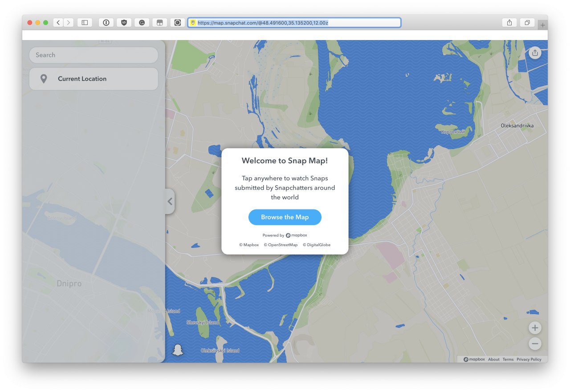Screen dimensions: 570x392
Task: Open Safari's Share toolbar button
Action: coord(509,23)
